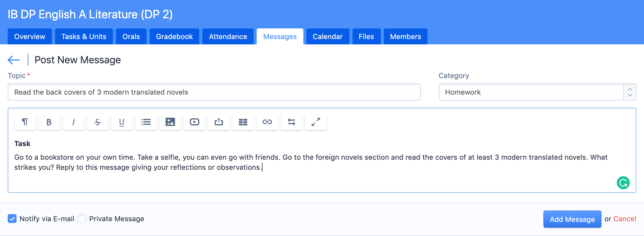The height and width of the screenshot is (236, 644).
Task: Insert a bulleted list
Action: click(x=146, y=122)
